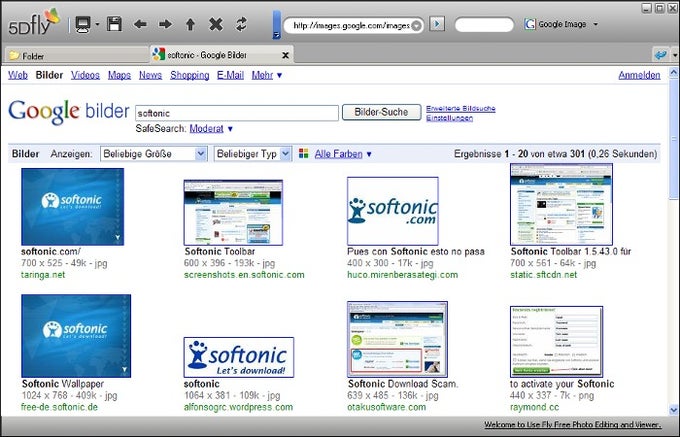This screenshot has width=680, height=437.
Task: Expand the Mehr menu
Action: point(267,75)
